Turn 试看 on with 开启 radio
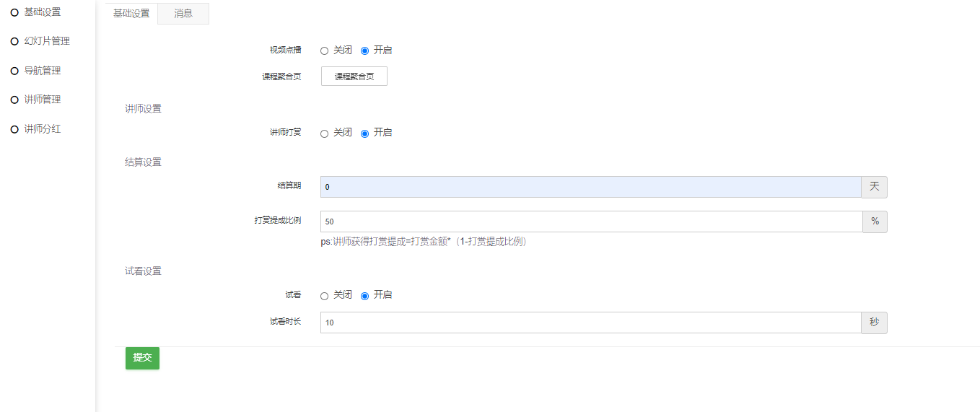980x412 pixels. 364,296
